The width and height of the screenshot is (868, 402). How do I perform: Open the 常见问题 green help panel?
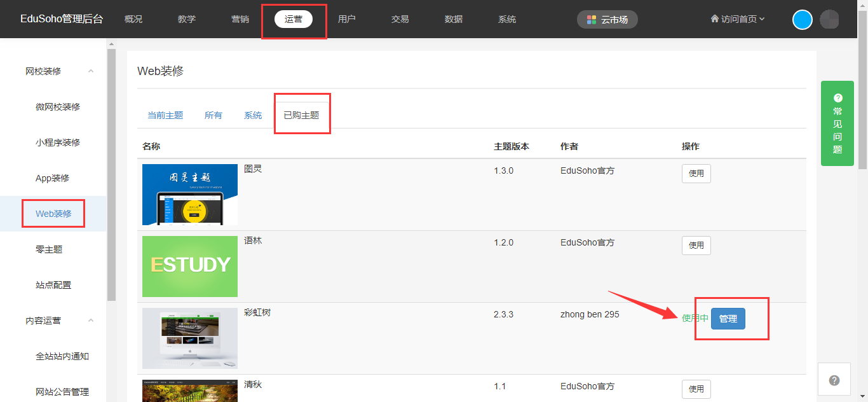pos(837,123)
